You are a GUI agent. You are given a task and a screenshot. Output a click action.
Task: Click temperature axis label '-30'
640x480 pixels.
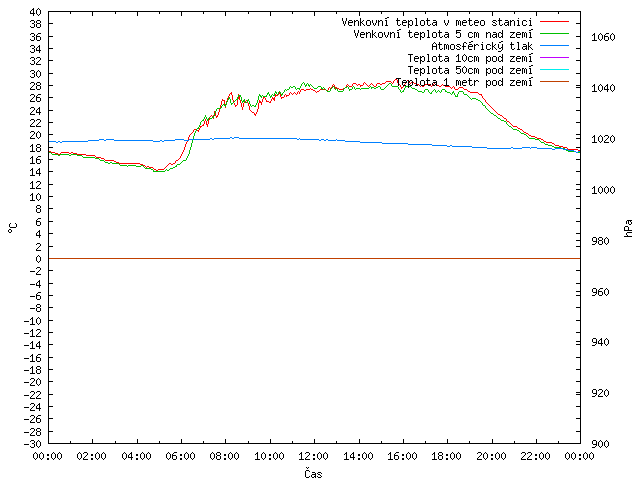(33, 444)
